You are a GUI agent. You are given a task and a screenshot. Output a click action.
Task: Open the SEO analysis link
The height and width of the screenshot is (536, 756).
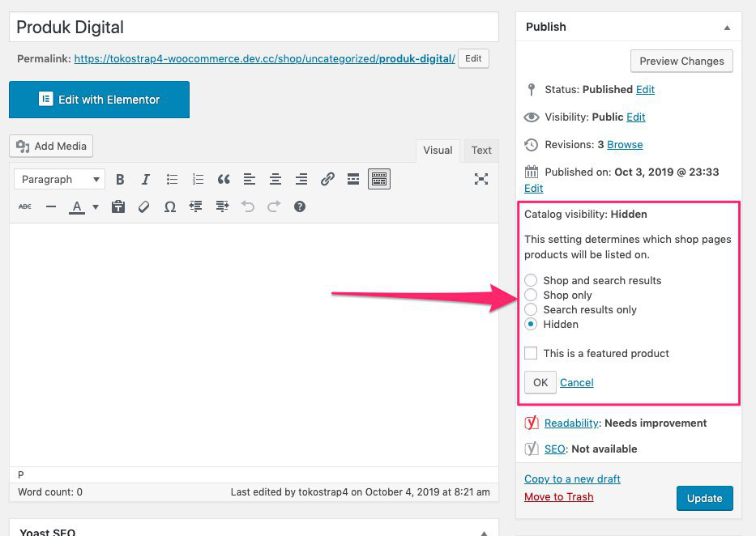[x=554, y=449]
